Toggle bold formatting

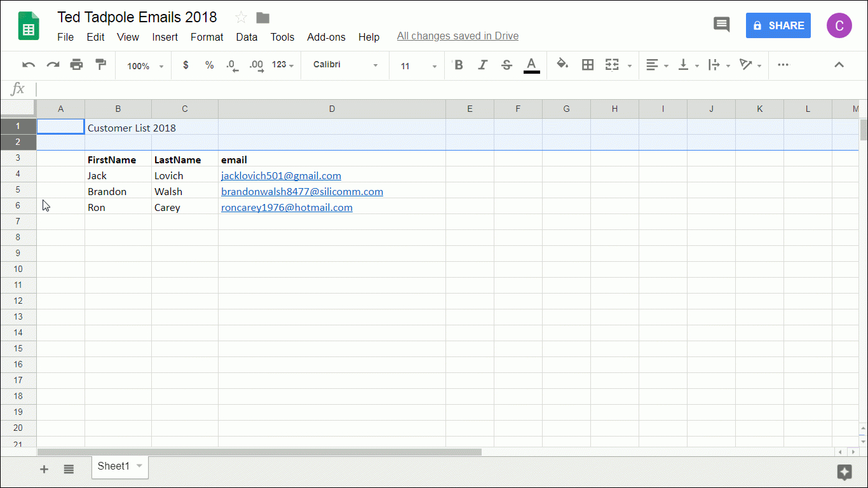point(458,65)
